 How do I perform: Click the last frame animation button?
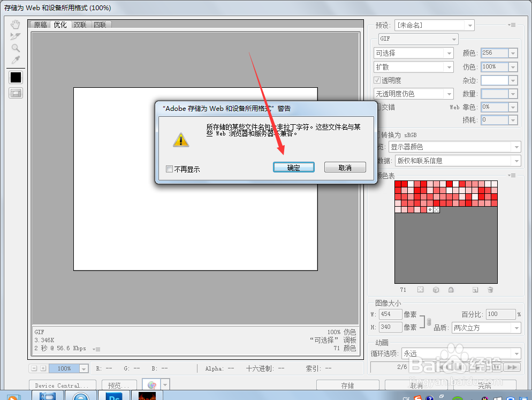click(x=512, y=367)
